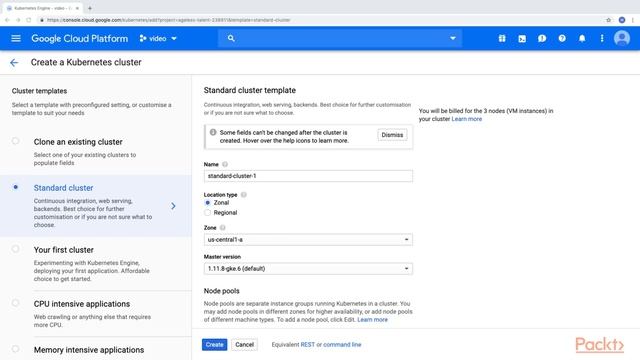Open the notifications bell
This screenshot has height=360, width=640.
point(582,38)
